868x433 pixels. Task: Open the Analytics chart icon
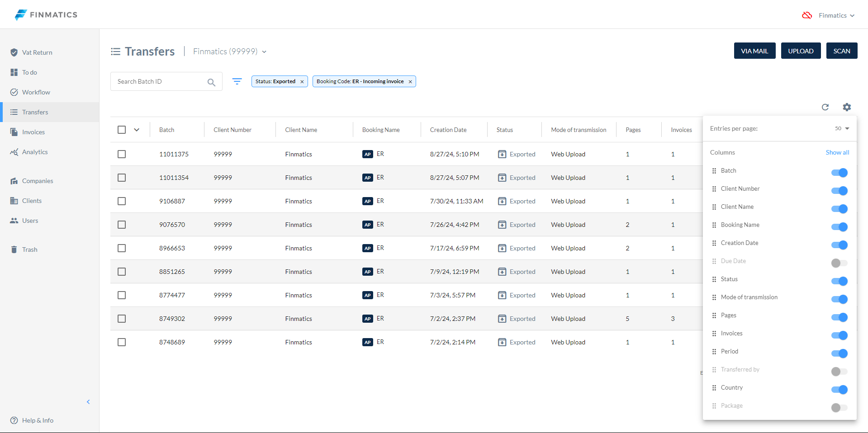point(14,152)
